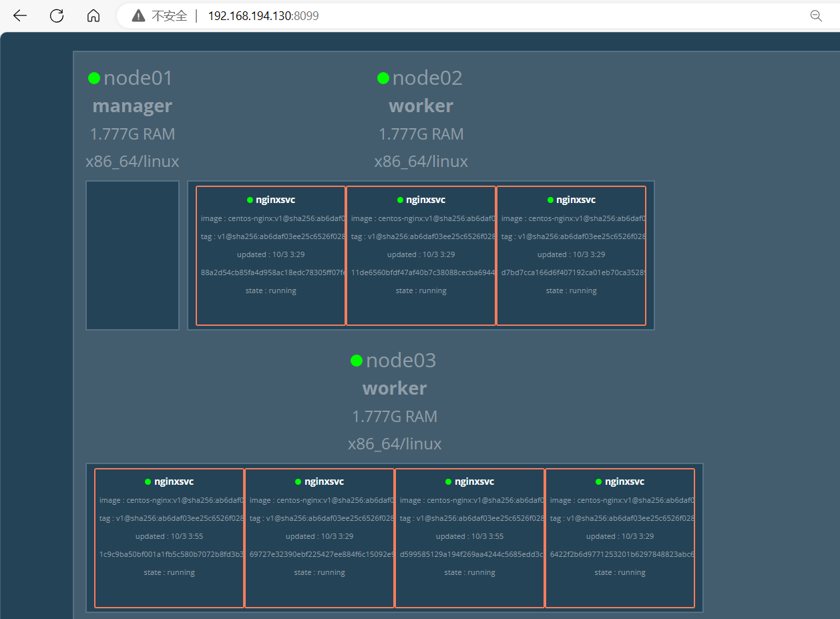Click the tag line in card 69727e32
Screen dimensions: 840x619
pos(321,518)
